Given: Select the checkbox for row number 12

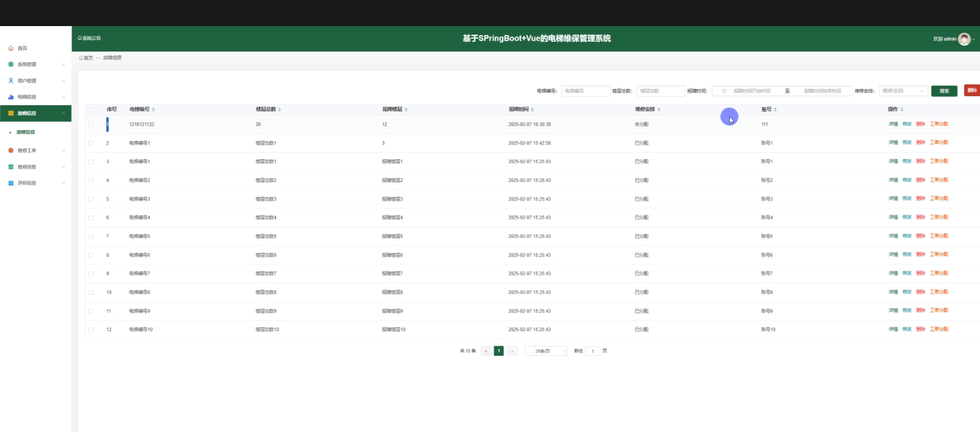Looking at the screenshot, I should [91, 330].
